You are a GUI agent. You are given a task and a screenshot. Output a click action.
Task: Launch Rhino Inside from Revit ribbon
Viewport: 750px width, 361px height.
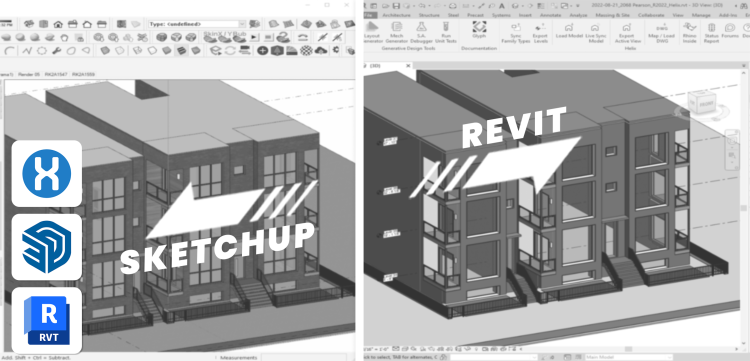tap(689, 33)
